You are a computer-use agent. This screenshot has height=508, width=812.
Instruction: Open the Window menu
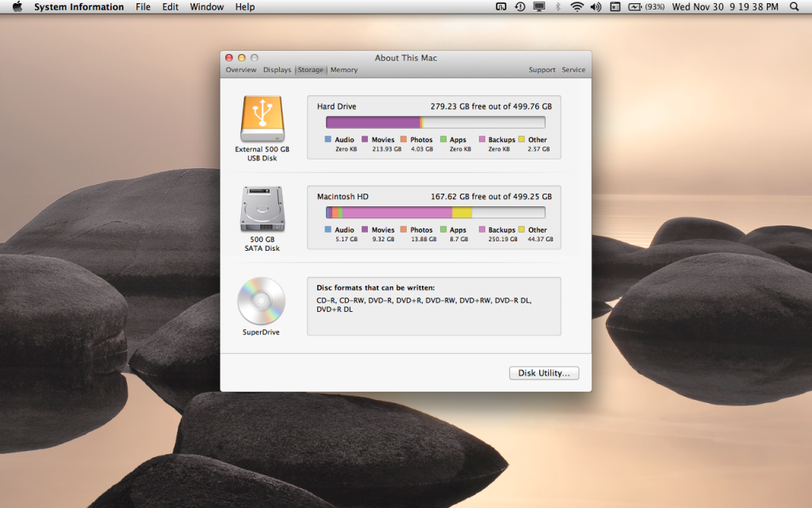[207, 6]
